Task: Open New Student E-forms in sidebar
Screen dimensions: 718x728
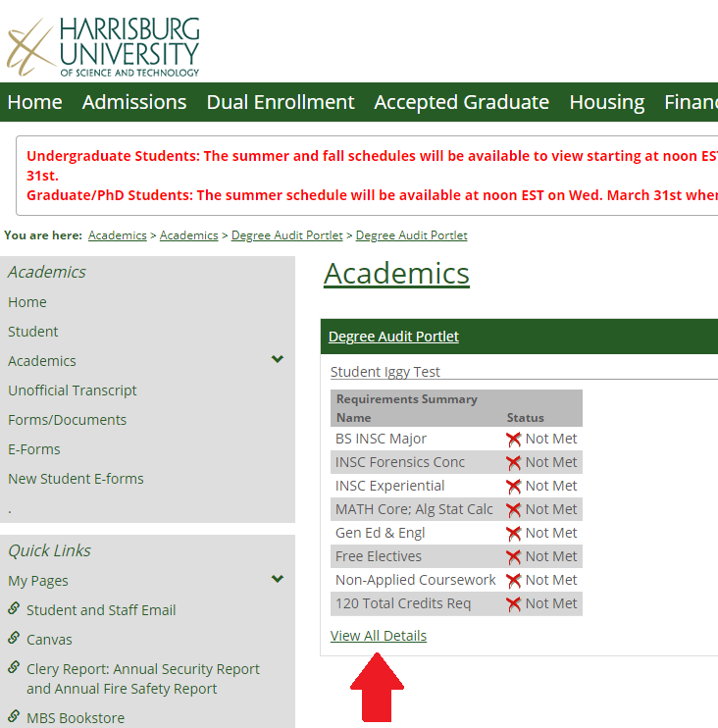Action: point(77,479)
